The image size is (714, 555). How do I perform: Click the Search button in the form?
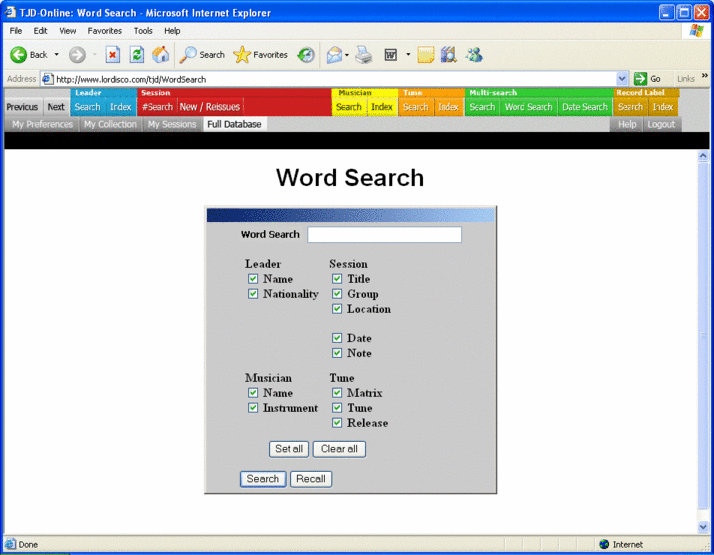(x=263, y=479)
